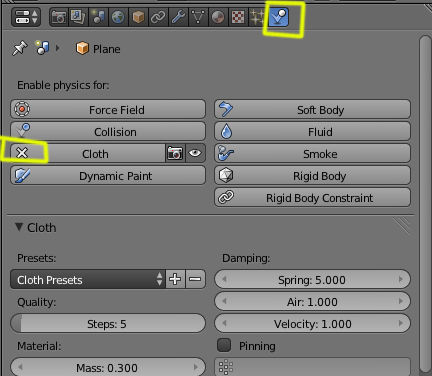Screen dimensions: 432x376
Task: Toggle the pin context icon
Action: pyautogui.click(x=19, y=49)
